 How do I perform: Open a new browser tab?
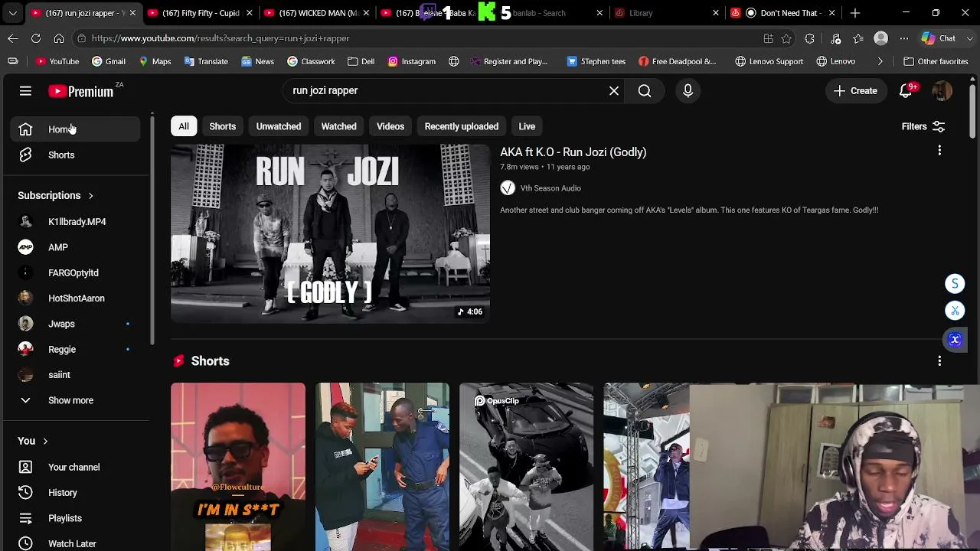855,13
